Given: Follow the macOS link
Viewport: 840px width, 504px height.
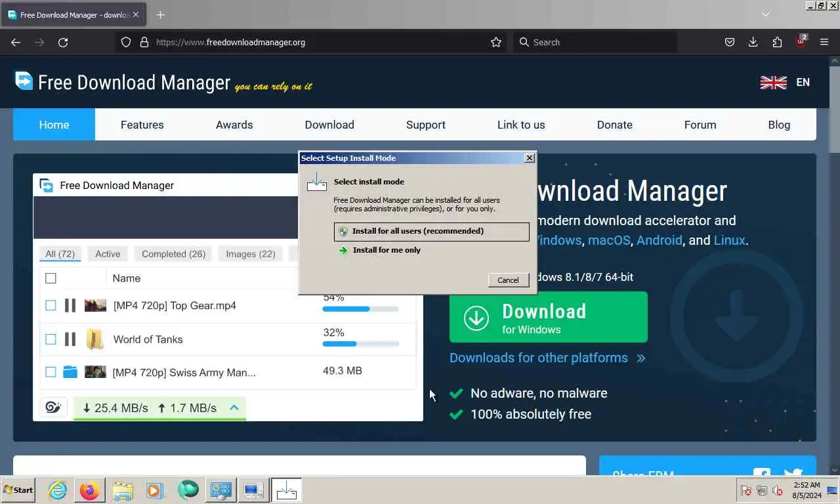Looking at the screenshot, I should click(608, 240).
